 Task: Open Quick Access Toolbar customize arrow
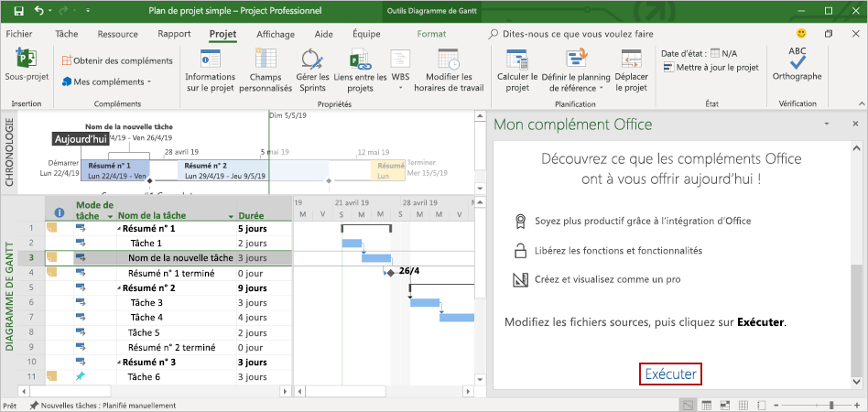[x=89, y=11]
